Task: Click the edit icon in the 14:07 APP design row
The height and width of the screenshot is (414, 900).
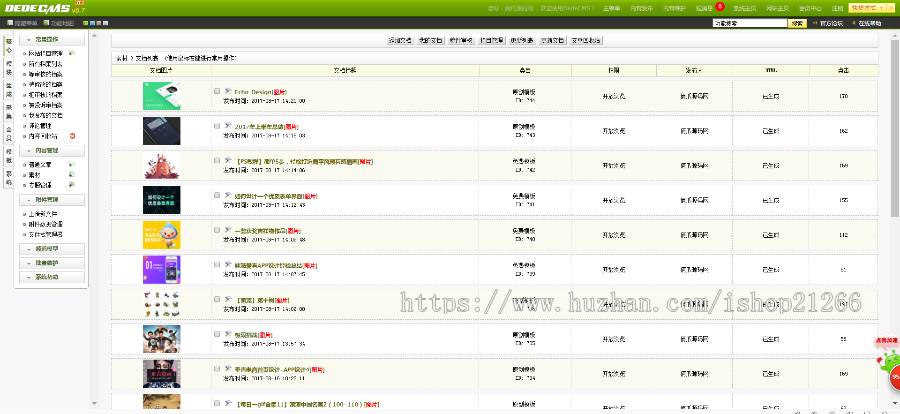Action: (227, 265)
